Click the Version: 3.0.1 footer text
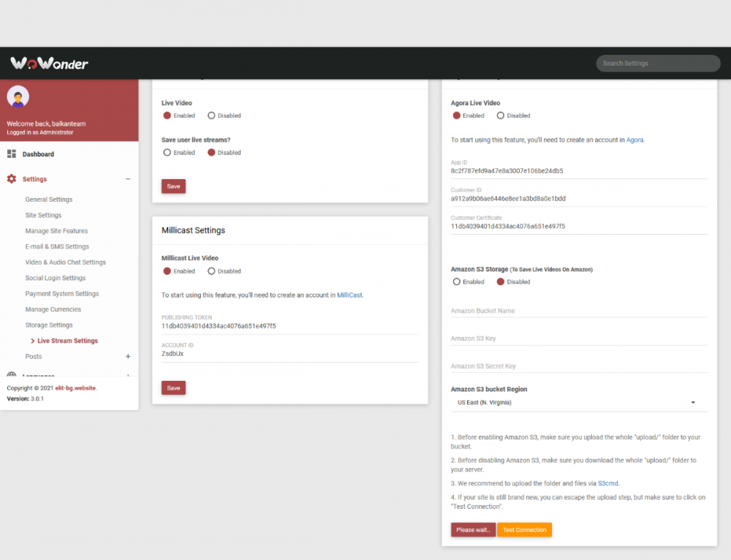Image resolution: width=731 pixels, height=560 pixels. click(25, 398)
